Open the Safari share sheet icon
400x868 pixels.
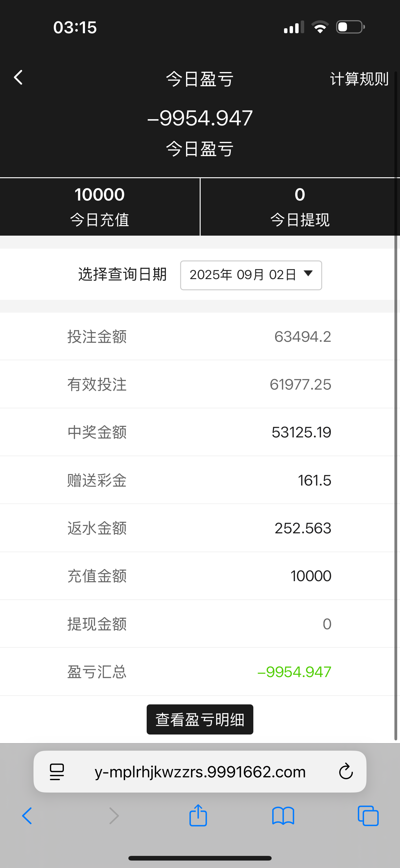pos(198,816)
